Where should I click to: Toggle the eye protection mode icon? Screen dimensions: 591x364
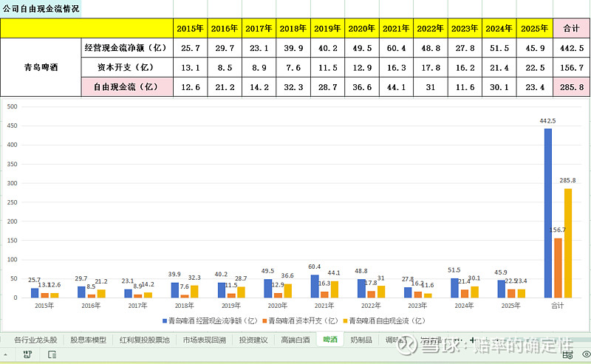coord(586,354)
